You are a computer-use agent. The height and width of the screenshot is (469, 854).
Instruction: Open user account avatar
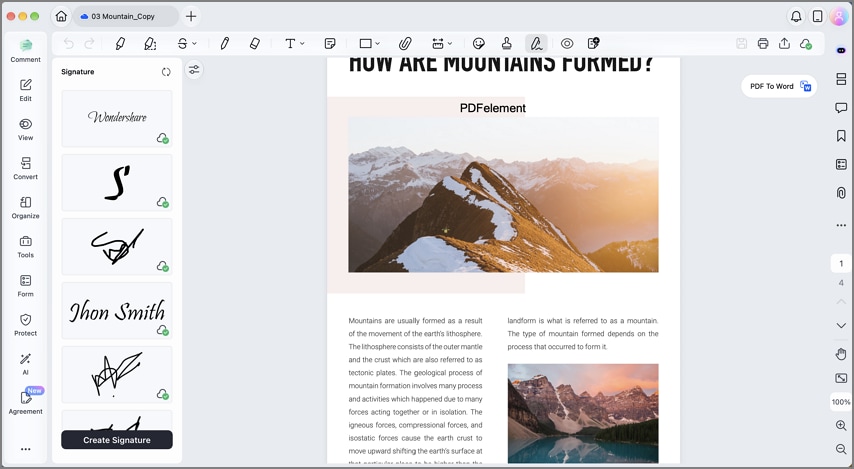point(839,16)
